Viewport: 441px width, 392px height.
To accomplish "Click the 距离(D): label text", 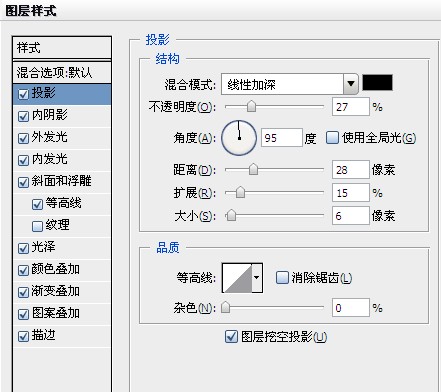I will pos(195,170).
